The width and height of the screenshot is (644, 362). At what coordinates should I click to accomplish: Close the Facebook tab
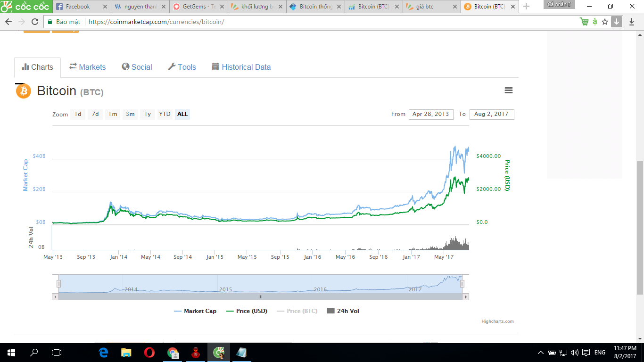click(x=105, y=7)
